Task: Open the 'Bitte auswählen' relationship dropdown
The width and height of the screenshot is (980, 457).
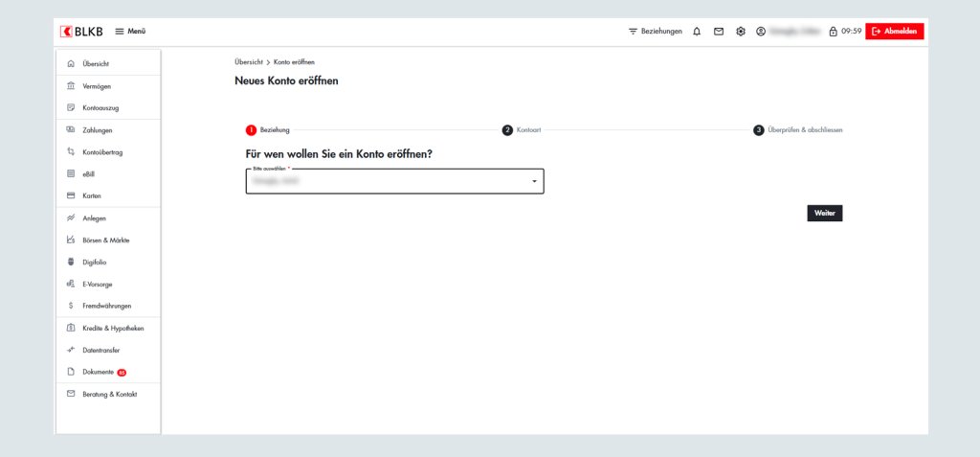Action: tap(394, 181)
